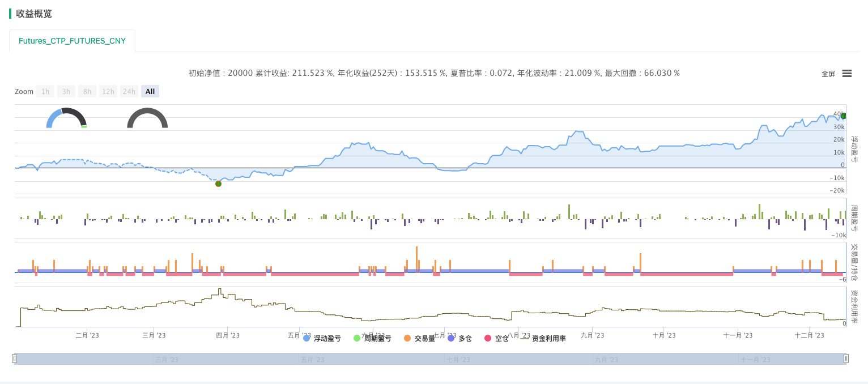The image size is (868, 384).
Task: Open the chart hamburger menu
Action: 846,74
